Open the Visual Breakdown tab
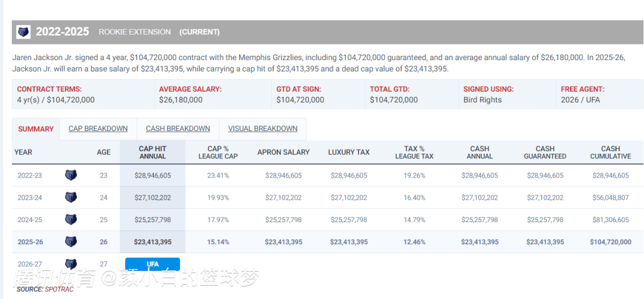 [262, 129]
